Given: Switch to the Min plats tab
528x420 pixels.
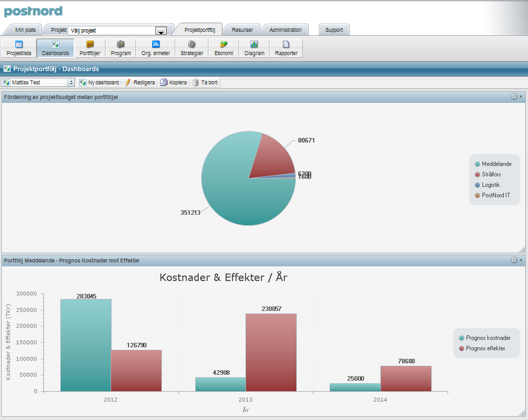Looking at the screenshot, I should coord(25,30).
